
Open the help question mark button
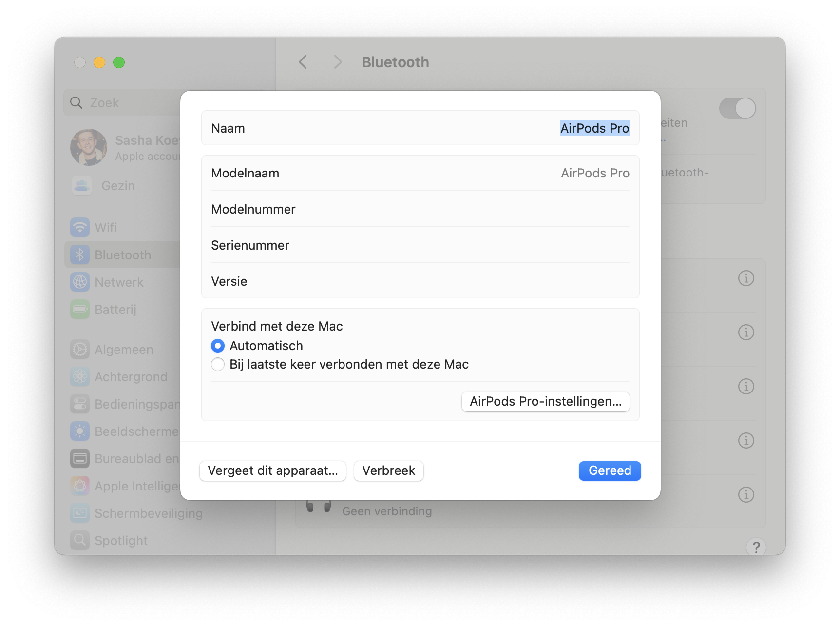click(756, 547)
